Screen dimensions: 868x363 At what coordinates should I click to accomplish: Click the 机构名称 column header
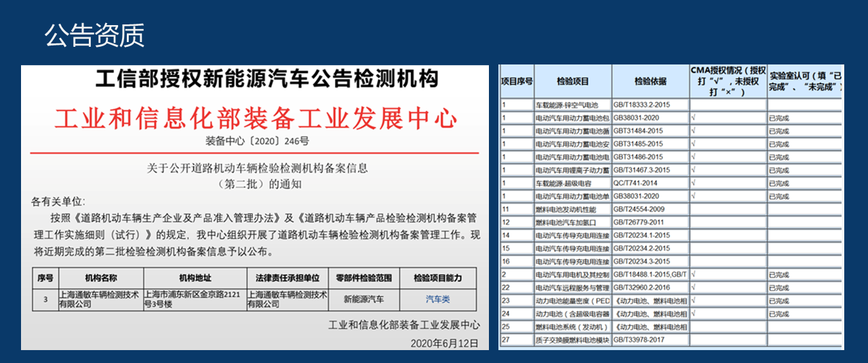[x=101, y=278]
